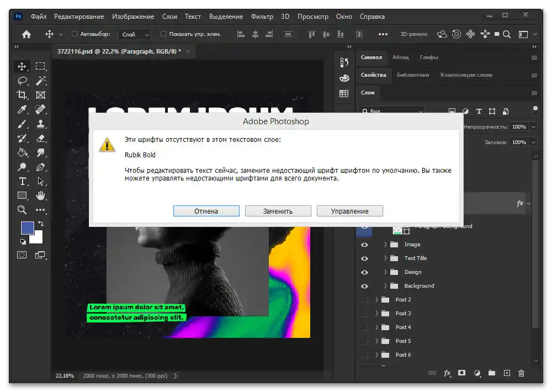552x392 pixels.
Task: Select the Lasso tool
Action: [x=22, y=81]
